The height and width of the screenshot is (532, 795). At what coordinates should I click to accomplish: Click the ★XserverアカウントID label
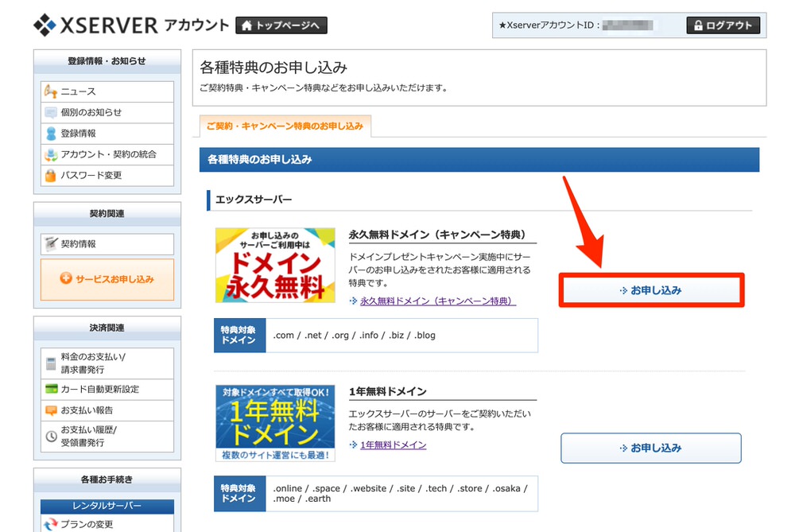click(x=549, y=25)
